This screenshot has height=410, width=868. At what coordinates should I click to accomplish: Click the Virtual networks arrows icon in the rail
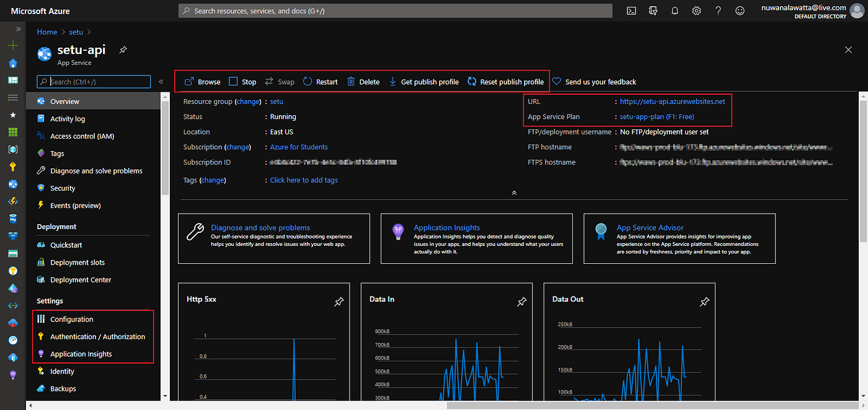[13, 305]
